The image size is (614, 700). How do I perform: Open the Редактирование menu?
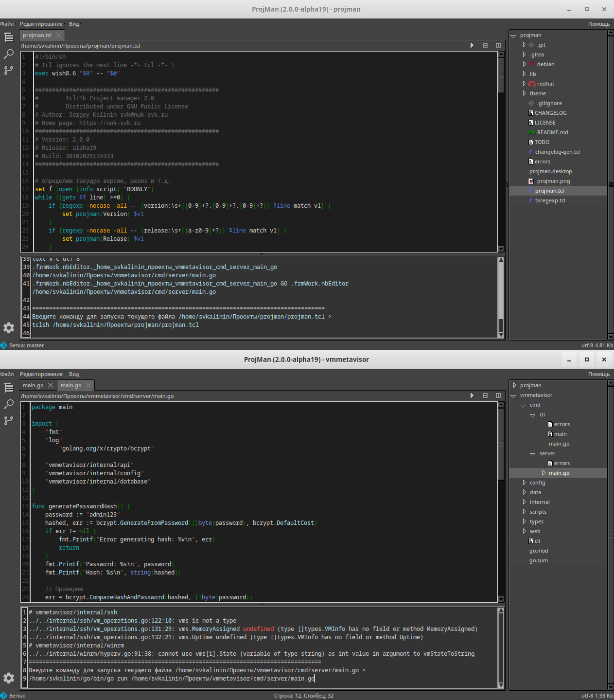pyautogui.click(x=42, y=23)
